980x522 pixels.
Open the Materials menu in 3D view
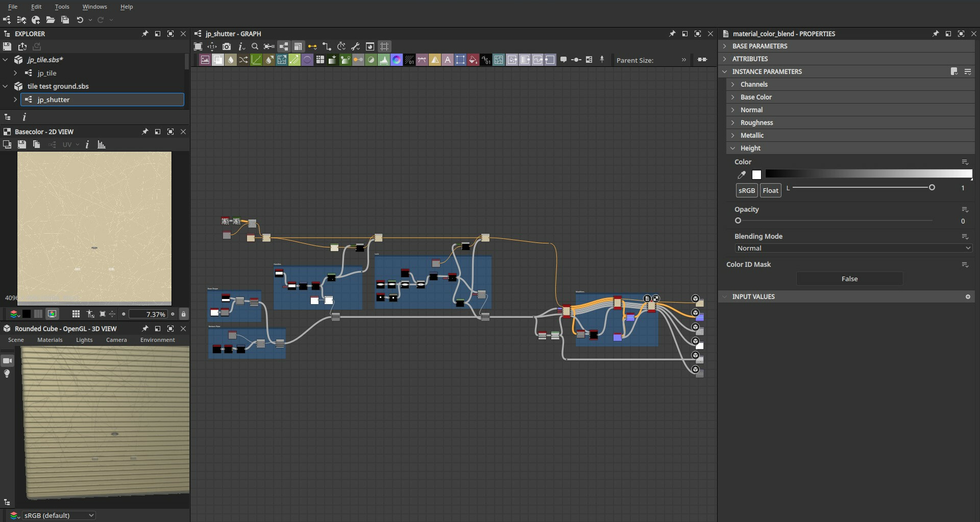50,340
